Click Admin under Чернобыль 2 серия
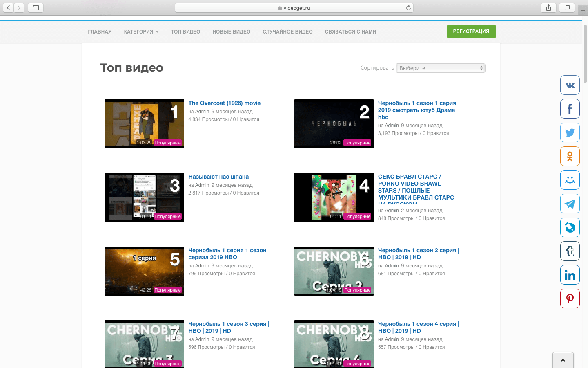Image resolution: width=588 pixels, height=368 pixels. pos(392,266)
